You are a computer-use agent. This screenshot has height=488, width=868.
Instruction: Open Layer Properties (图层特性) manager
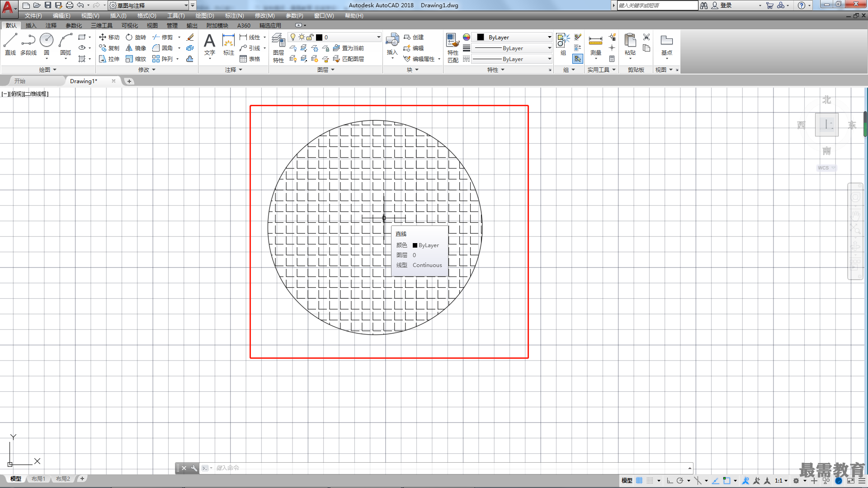[x=278, y=48]
